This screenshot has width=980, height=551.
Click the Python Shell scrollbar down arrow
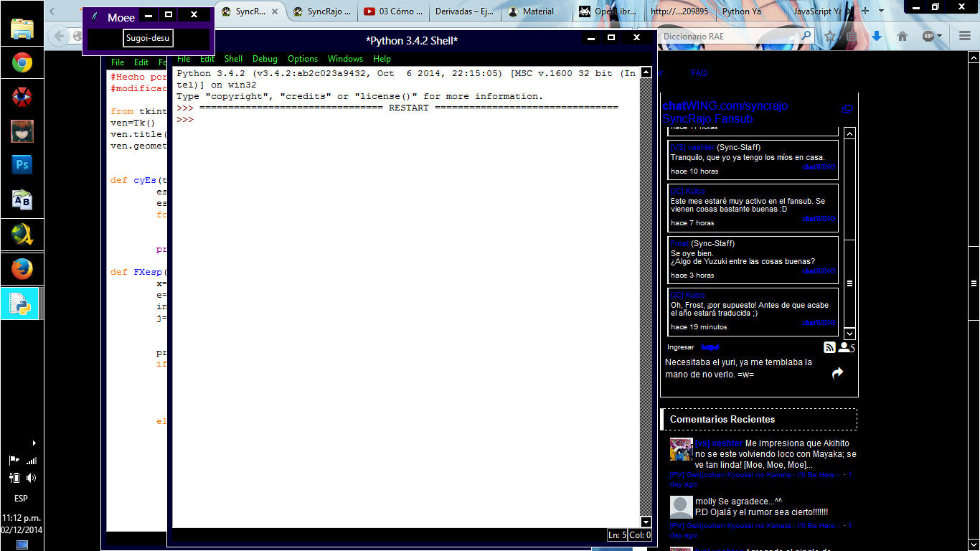pyautogui.click(x=646, y=522)
